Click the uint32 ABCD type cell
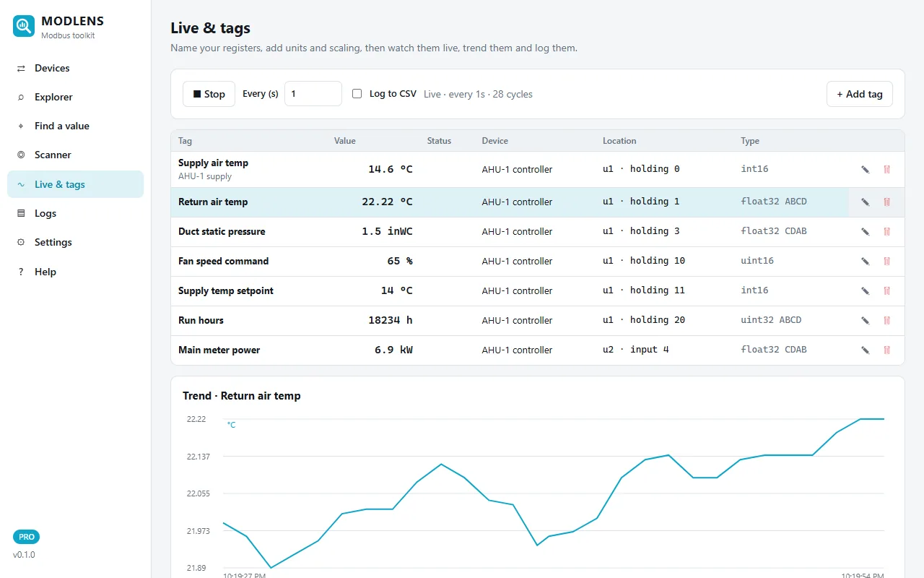This screenshot has height=578, width=924. [x=771, y=320]
